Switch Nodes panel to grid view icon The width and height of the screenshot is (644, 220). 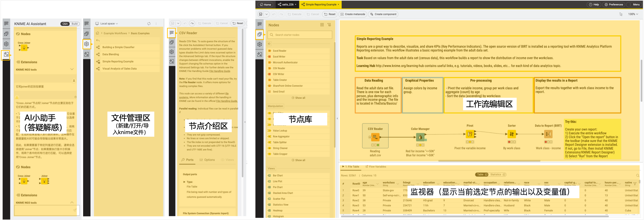[x=322, y=25]
